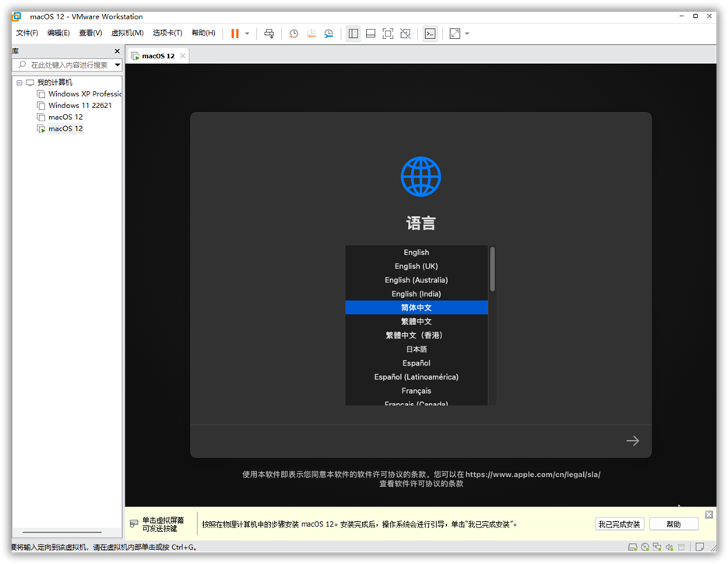Switch to the macOS 12 tab
Screen dimensions: 728x564
158,56
